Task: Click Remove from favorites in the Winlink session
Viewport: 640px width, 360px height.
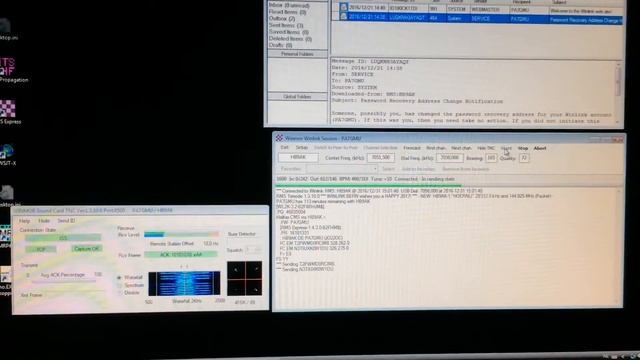Action: [x=466, y=169]
